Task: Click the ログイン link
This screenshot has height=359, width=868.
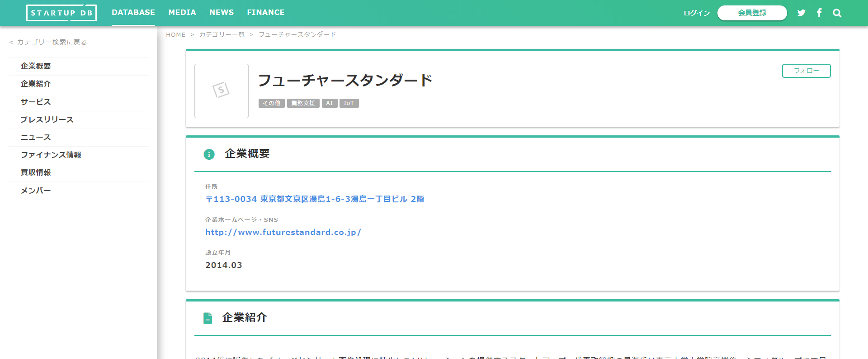Action: pos(697,13)
